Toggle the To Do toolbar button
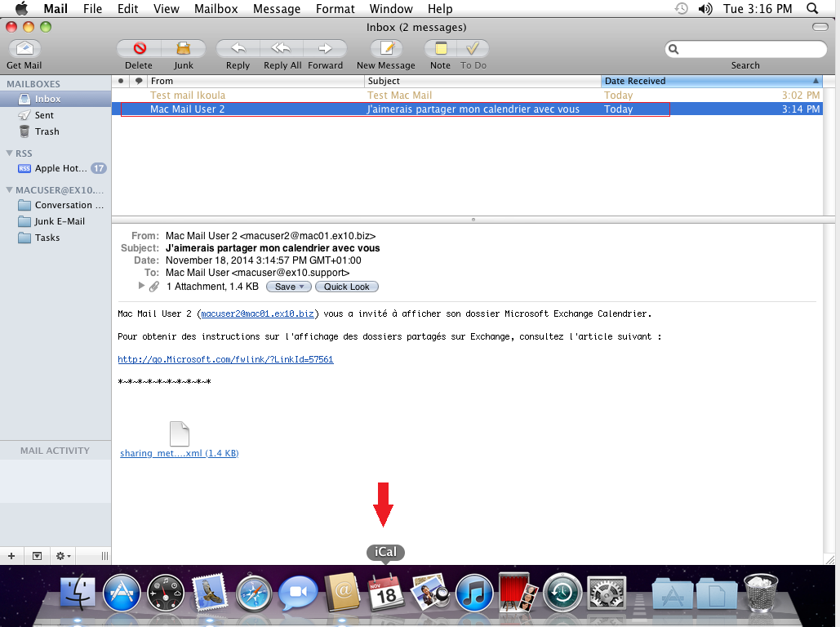 (x=473, y=47)
